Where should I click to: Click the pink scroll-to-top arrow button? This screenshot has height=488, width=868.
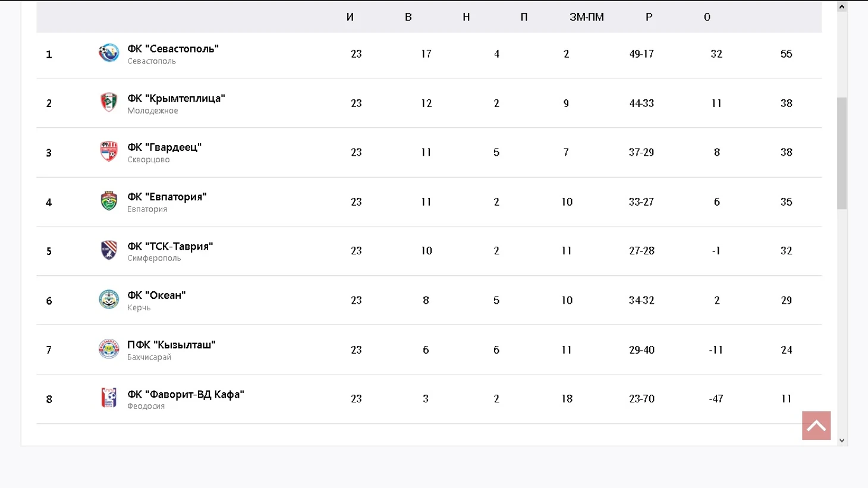click(816, 426)
